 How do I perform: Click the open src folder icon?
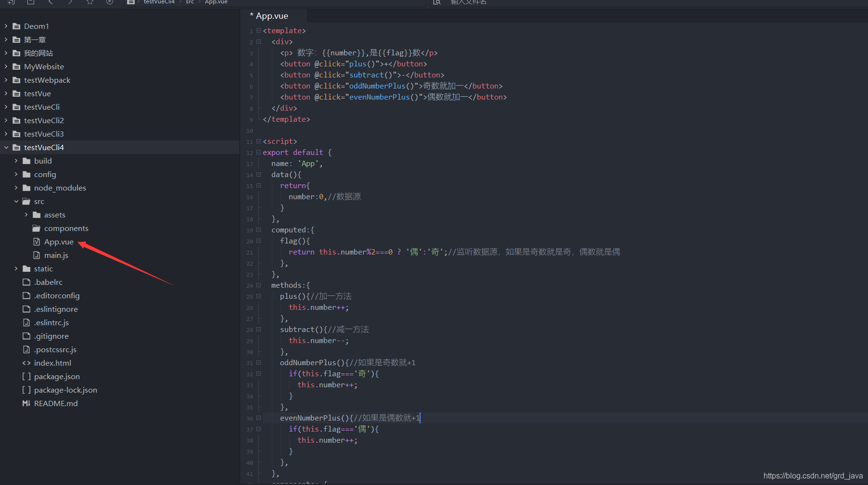pyautogui.click(x=26, y=201)
